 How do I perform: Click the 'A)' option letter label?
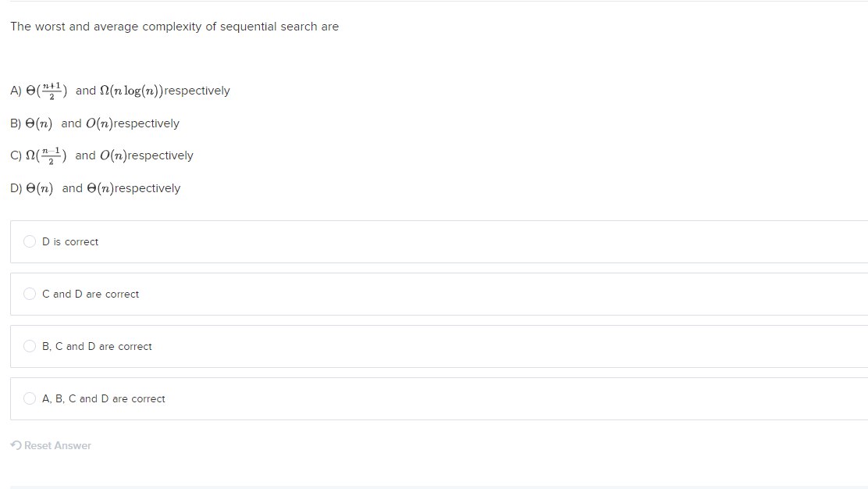click(x=16, y=91)
